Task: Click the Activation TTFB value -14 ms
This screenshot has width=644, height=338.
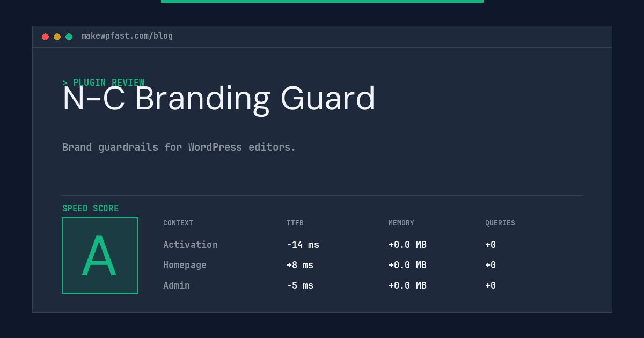Action: point(303,245)
